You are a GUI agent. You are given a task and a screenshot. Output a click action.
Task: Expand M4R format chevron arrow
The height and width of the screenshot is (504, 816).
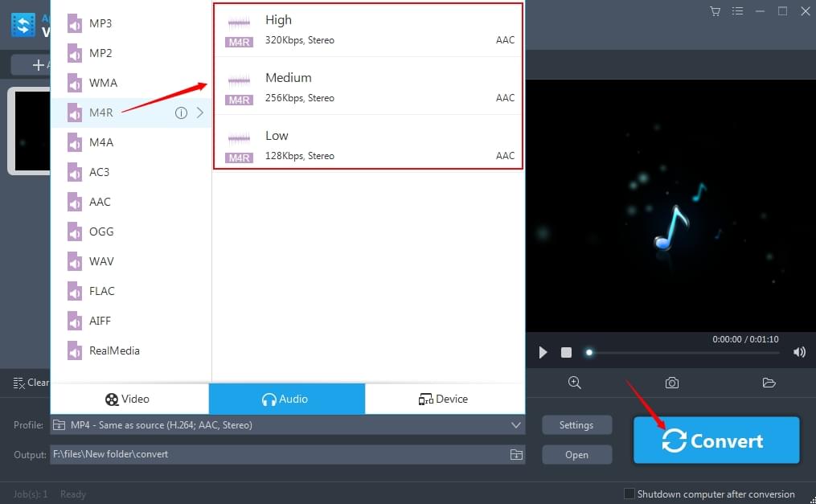[200, 113]
